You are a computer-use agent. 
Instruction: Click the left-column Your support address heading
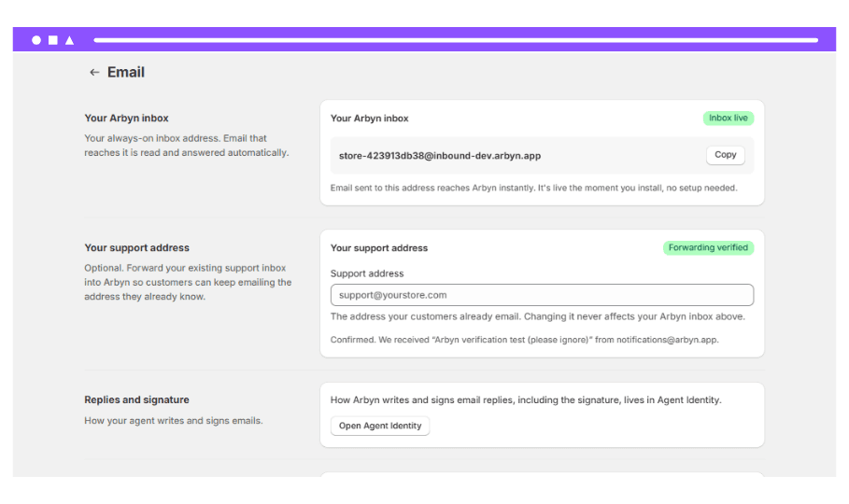[136, 248]
